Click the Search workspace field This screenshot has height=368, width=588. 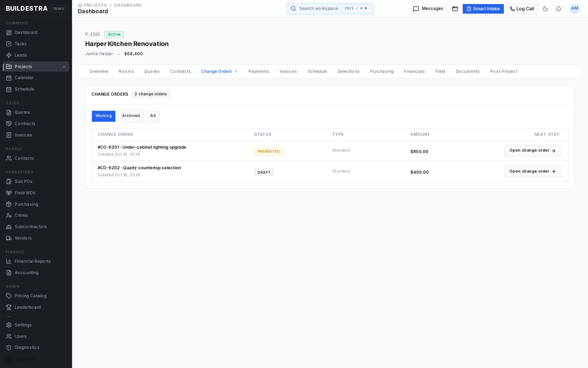pyautogui.click(x=330, y=9)
